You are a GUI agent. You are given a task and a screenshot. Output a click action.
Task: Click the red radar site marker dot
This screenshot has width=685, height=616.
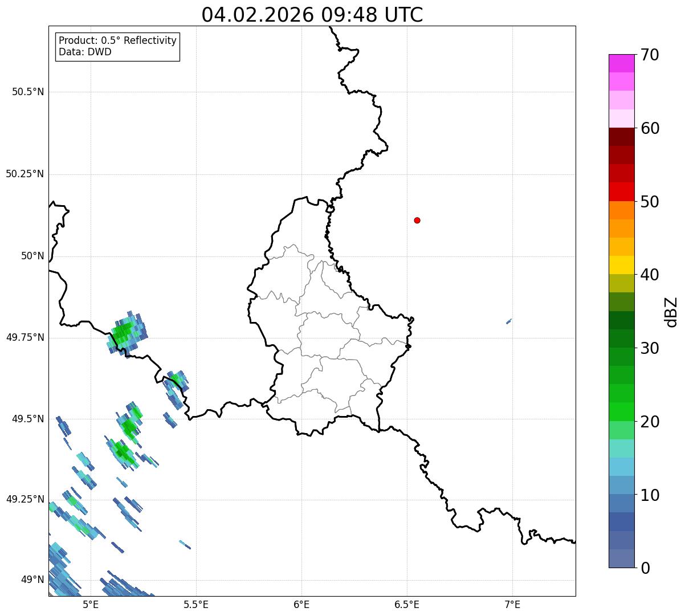click(x=417, y=220)
